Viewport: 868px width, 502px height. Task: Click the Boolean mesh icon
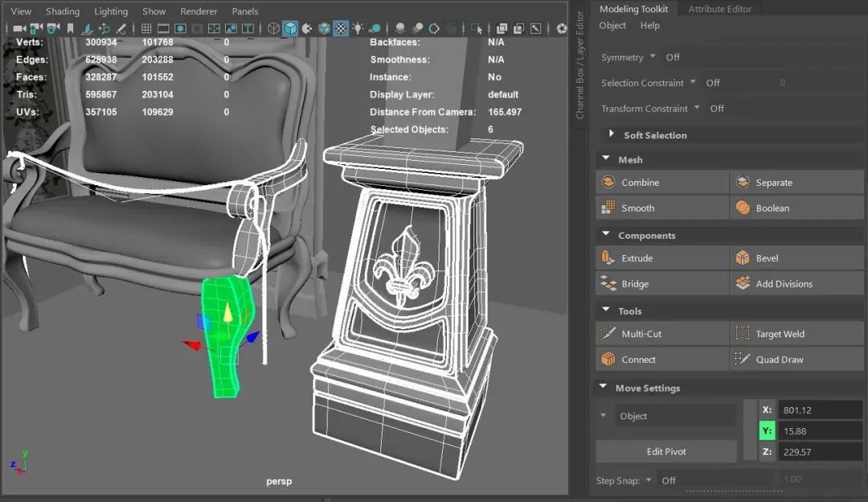tap(743, 208)
